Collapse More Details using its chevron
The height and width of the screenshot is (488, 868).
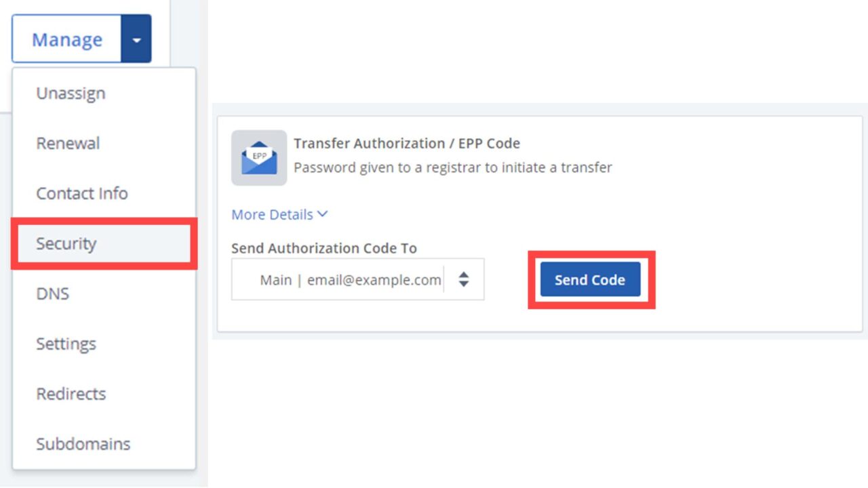pyautogui.click(x=323, y=214)
